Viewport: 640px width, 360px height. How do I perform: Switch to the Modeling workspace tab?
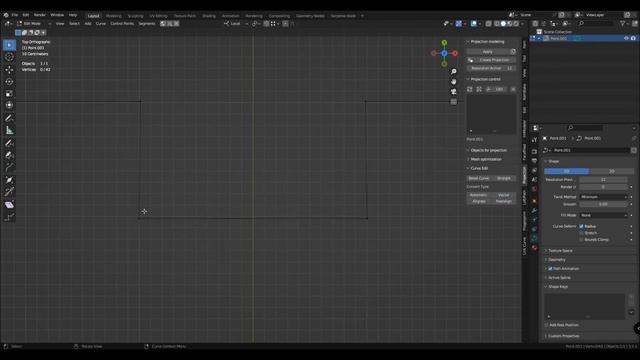pos(113,16)
